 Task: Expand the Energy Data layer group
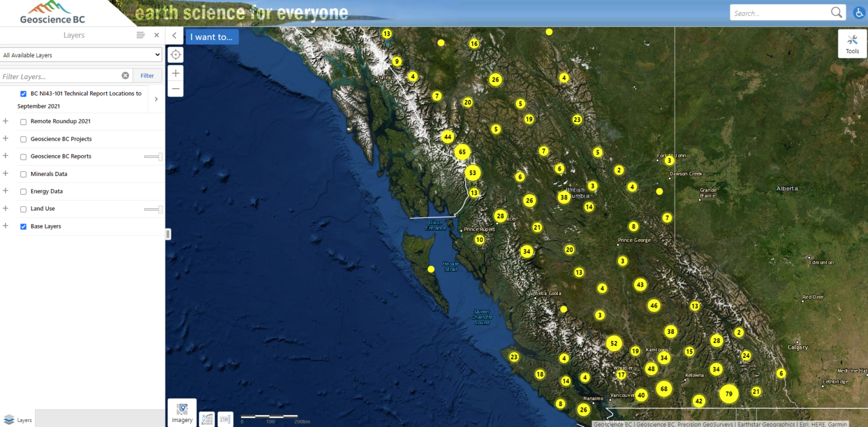[5, 191]
